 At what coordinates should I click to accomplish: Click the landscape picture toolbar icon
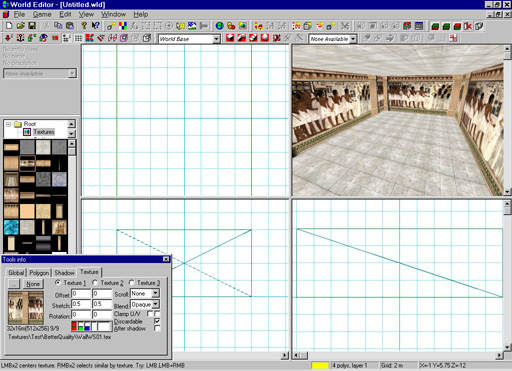click(192, 26)
